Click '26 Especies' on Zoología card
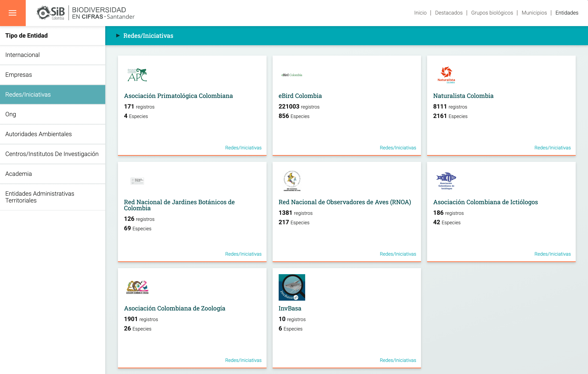Screen dimensions: 588x374 point(137,329)
